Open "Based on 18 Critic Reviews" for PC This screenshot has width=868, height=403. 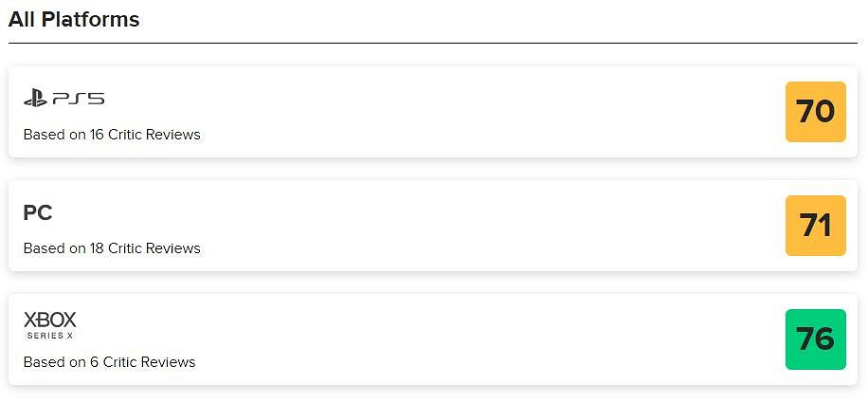coord(112,248)
